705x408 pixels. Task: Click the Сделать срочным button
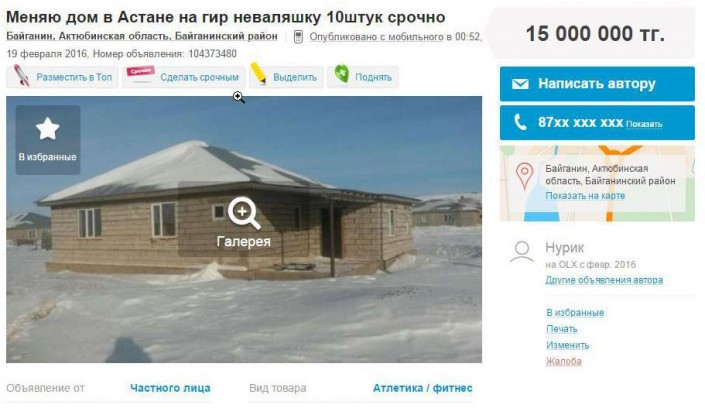click(x=184, y=77)
